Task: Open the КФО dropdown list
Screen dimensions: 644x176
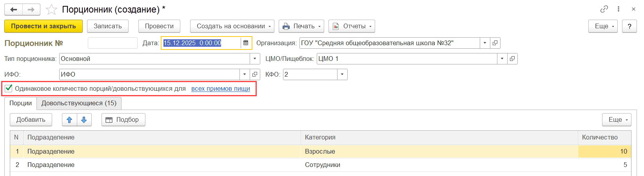Action: pos(342,74)
